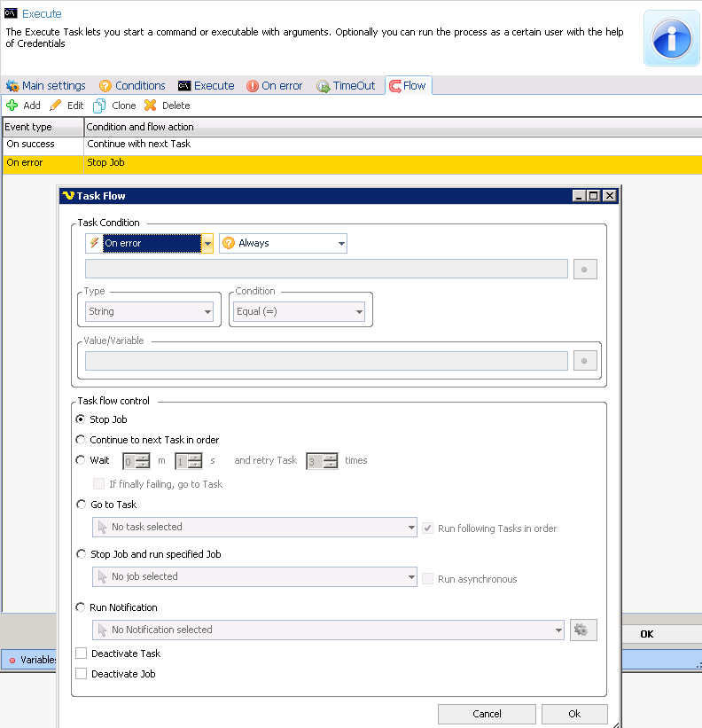Viewport: 702px width, 728px height.
Task: Click the green Add icon
Action: point(12,106)
